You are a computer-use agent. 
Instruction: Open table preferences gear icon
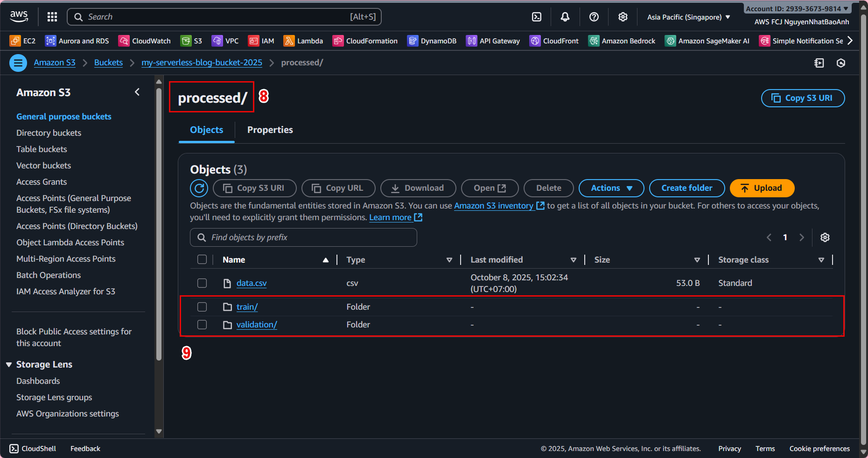[x=825, y=237]
